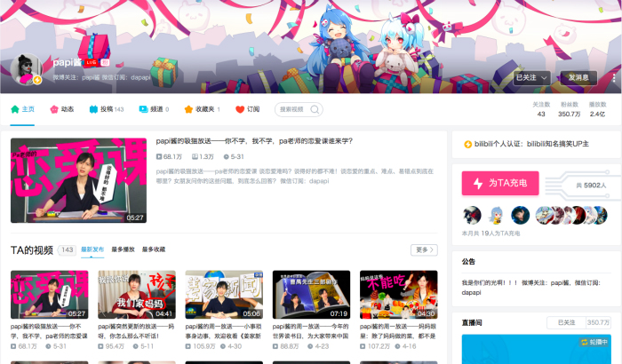Sort videos by 最多播放
The image size is (622, 364).
pyautogui.click(x=123, y=249)
